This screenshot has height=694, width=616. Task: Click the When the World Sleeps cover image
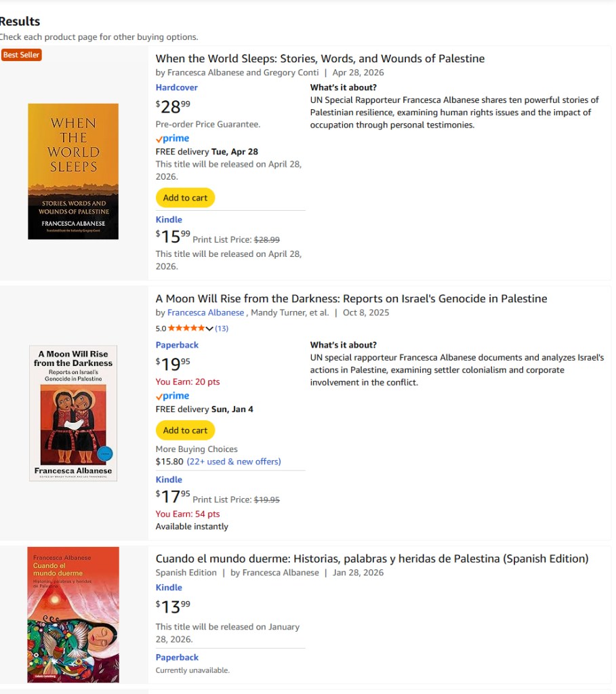(x=73, y=171)
